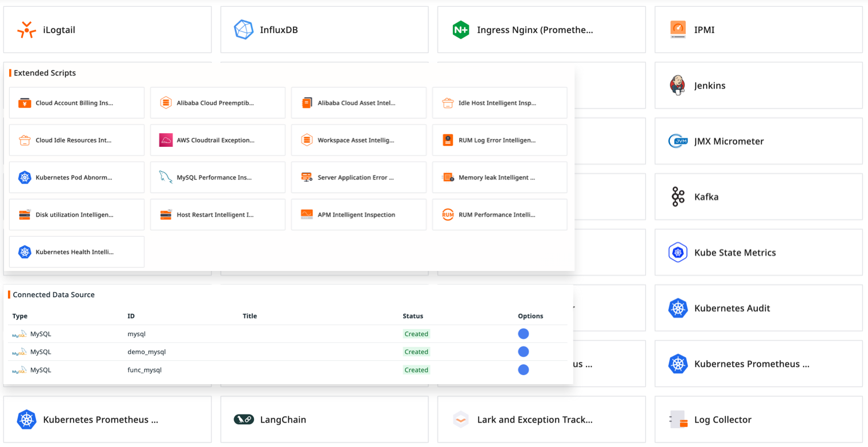Screen dimensions: 868x447
Task: Click the Alibaba Cloud Preemptible script icon
Action: coord(166,103)
